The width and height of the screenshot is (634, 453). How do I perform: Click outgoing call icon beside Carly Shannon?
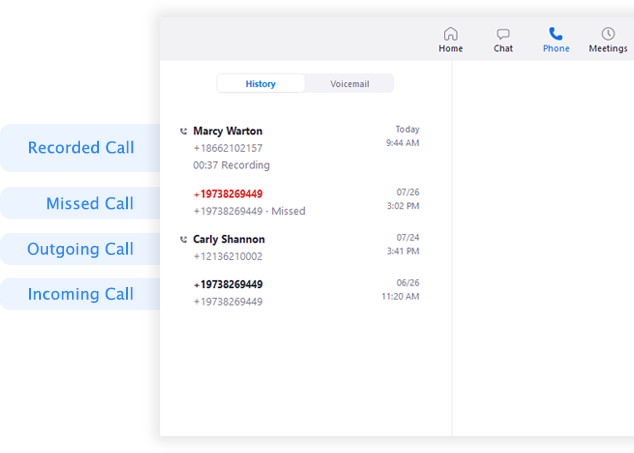point(184,240)
